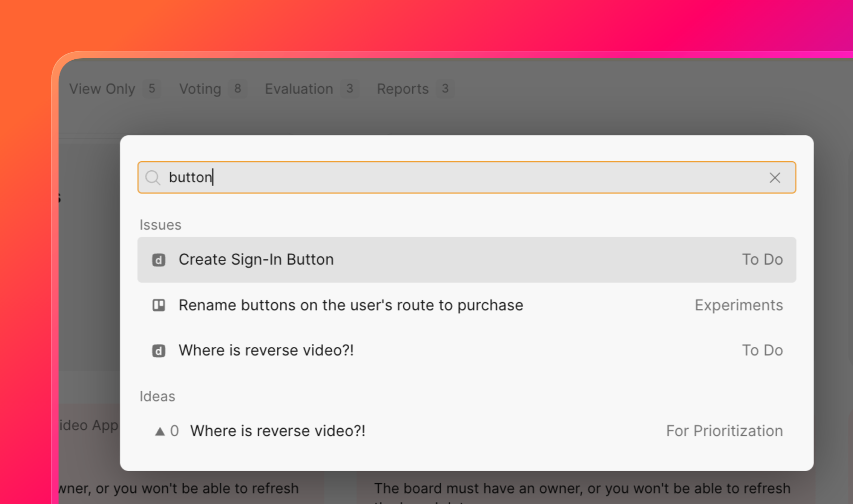The image size is (853, 504).
Task: Upvote the Where is reverse video idea
Action: click(x=160, y=431)
